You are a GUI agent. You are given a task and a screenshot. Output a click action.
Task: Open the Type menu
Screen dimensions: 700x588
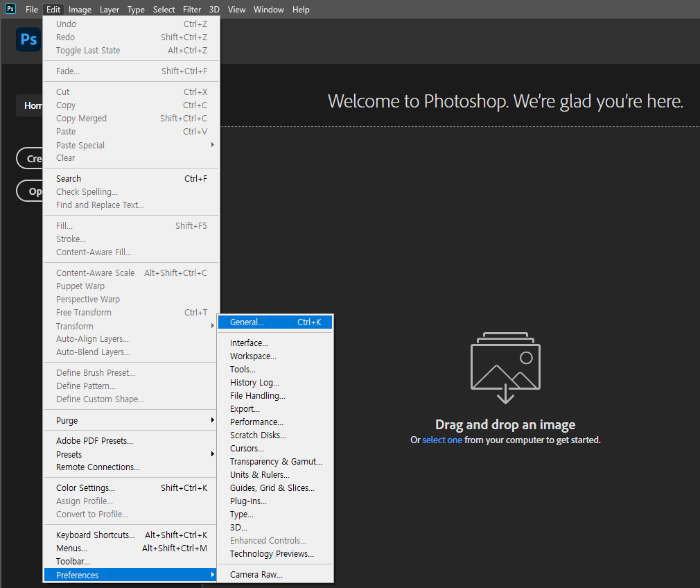pos(136,10)
